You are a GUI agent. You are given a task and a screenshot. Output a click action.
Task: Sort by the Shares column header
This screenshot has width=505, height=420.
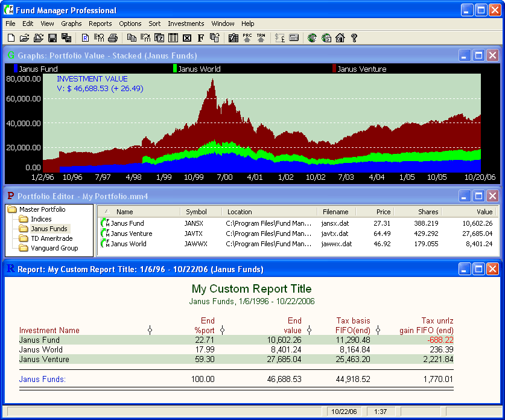click(418, 212)
